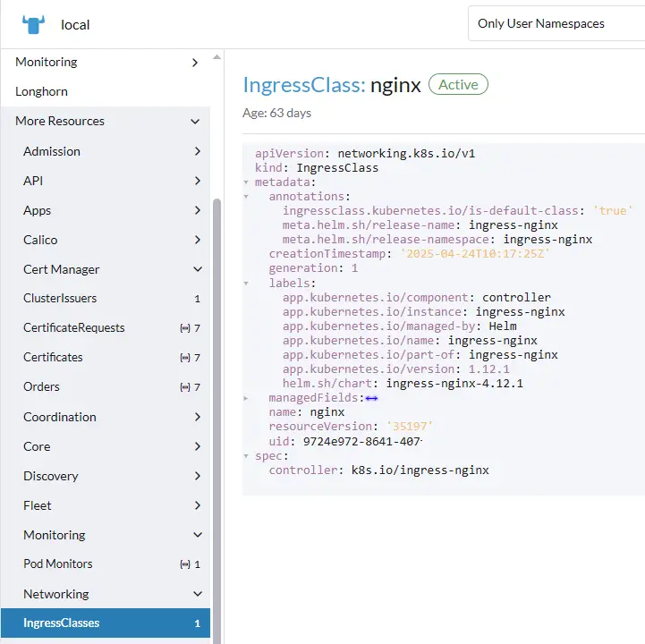Click the 'Age: 63 days' text
Image resolution: width=645 pixels, height=644 pixels.
point(276,113)
